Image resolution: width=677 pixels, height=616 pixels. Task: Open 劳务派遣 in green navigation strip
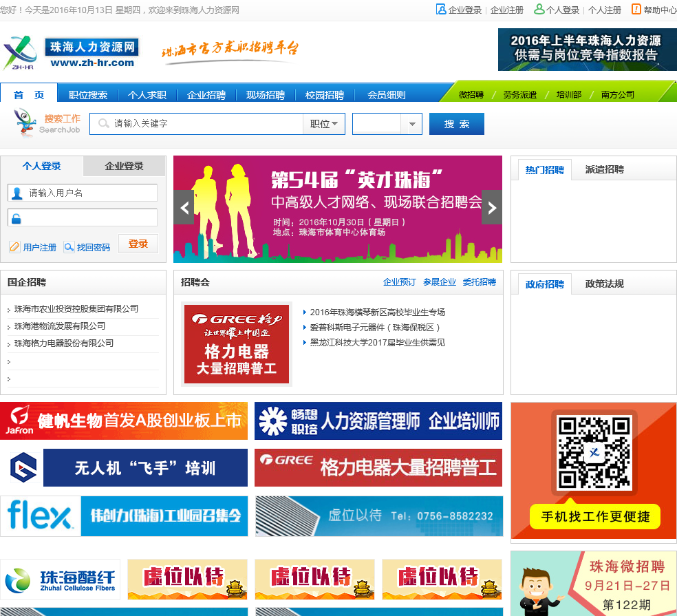[x=519, y=94]
